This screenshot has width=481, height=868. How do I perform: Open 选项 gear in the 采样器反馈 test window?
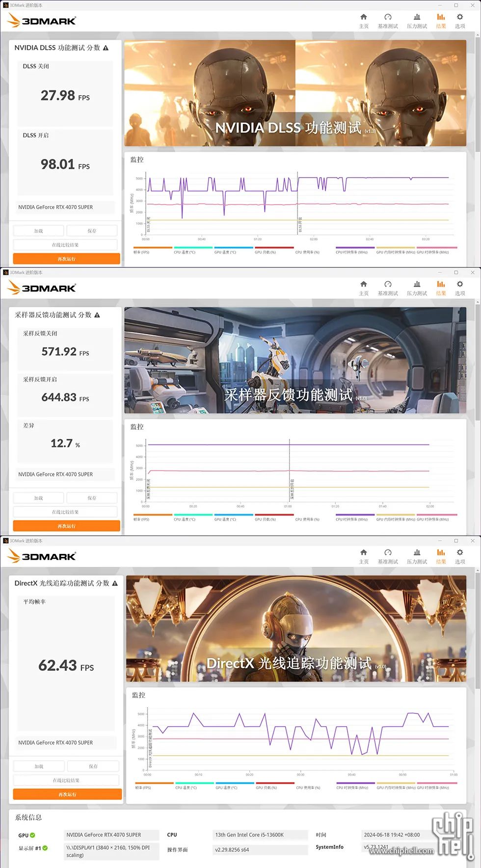tap(460, 288)
